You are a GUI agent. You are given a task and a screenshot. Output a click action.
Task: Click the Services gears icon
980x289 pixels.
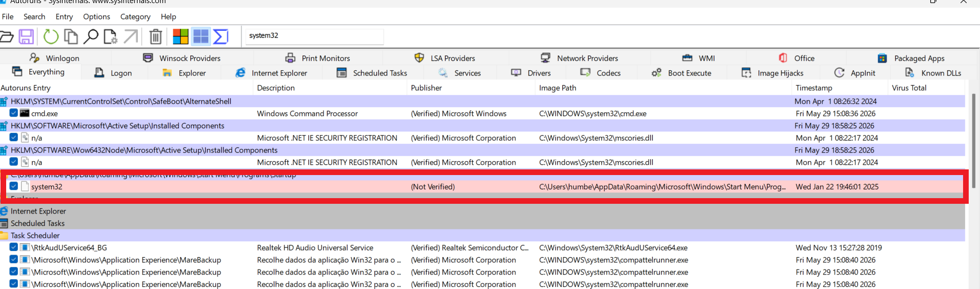pos(443,73)
